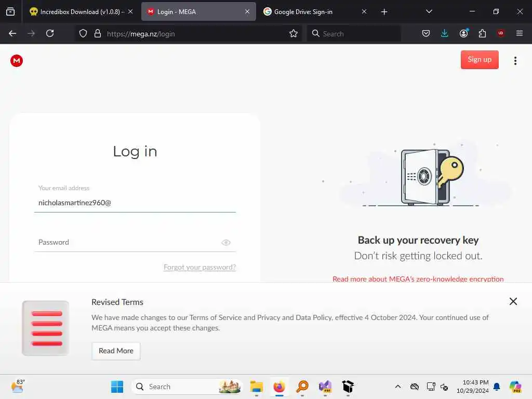Open the tracking protection shield icon
The width and height of the screenshot is (532, 399).
click(x=83, y=33)
